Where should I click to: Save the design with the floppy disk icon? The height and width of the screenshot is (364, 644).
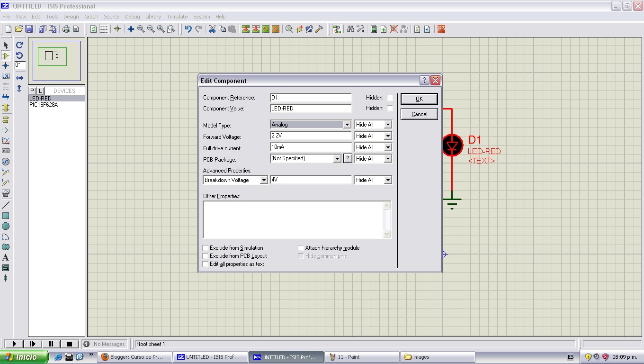[29, 29]
